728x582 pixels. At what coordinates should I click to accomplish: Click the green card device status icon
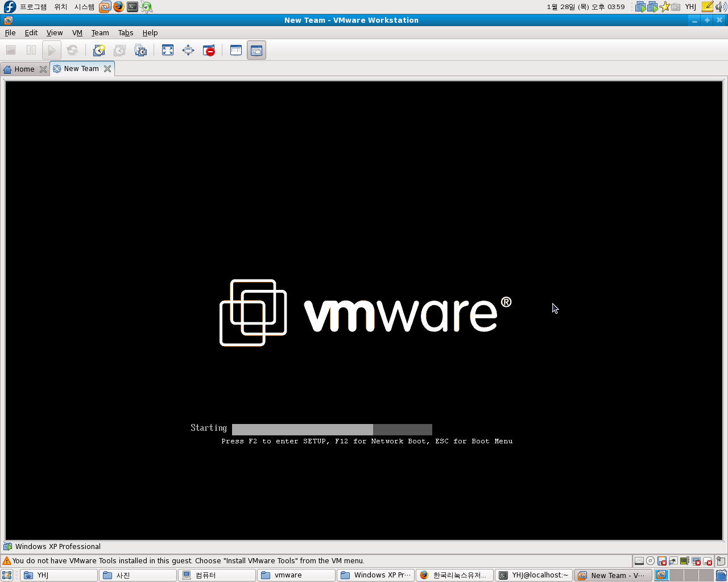tap(685, 561)
